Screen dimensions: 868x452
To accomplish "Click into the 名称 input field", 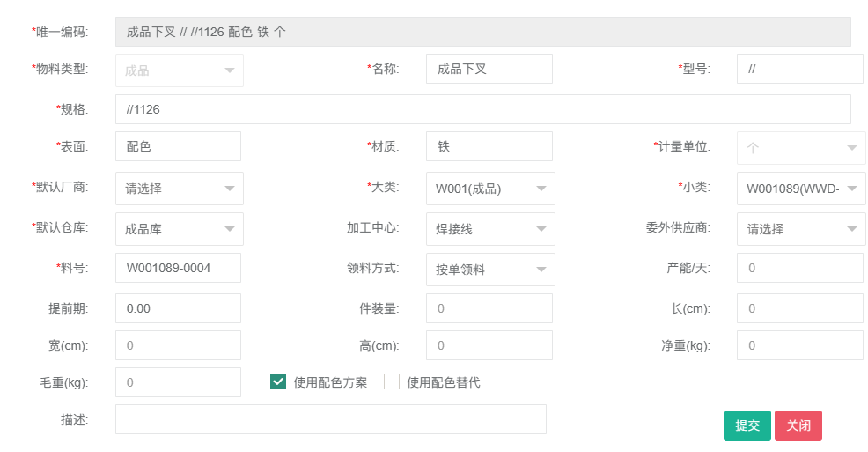I will [489, 69].
